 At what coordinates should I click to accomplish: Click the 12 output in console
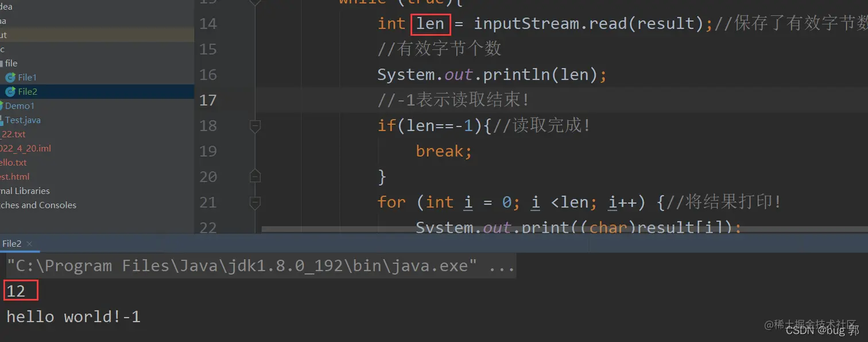[16, 291]
